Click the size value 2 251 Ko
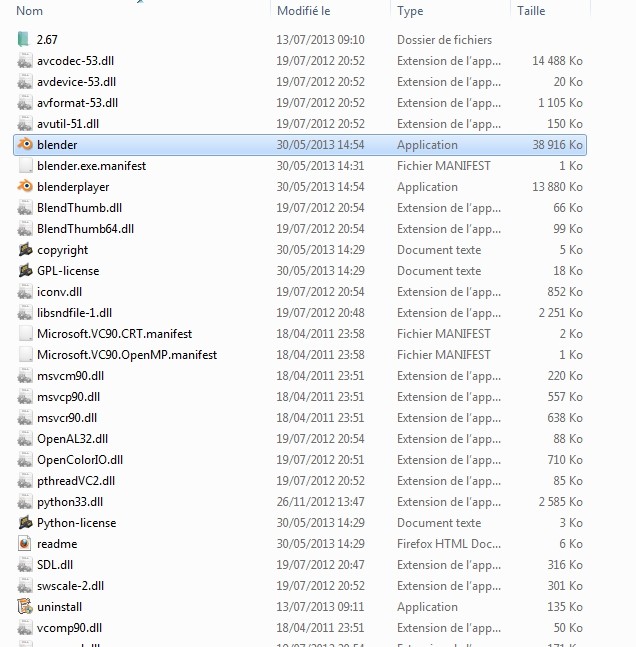Image resolution: width=636 pixels, height=647 pixels. [560, 313]
